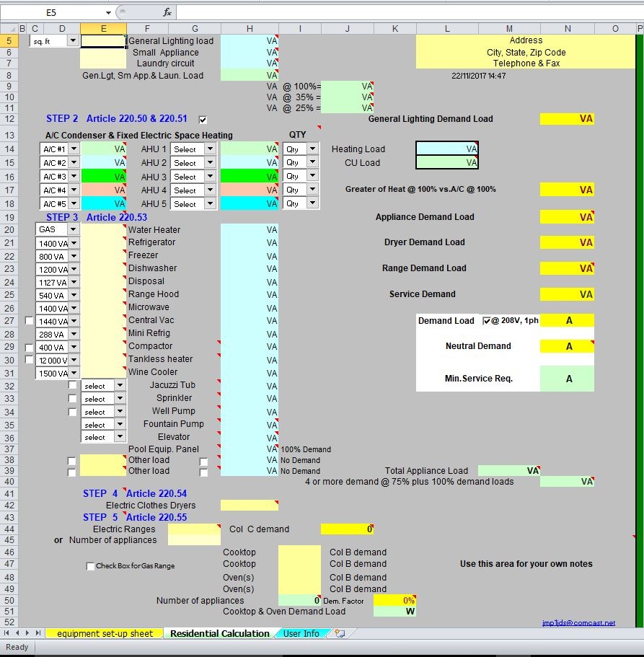Check the Central Vac row checkbox
Viewport: 644px width, 657px height.
point(29,321)
